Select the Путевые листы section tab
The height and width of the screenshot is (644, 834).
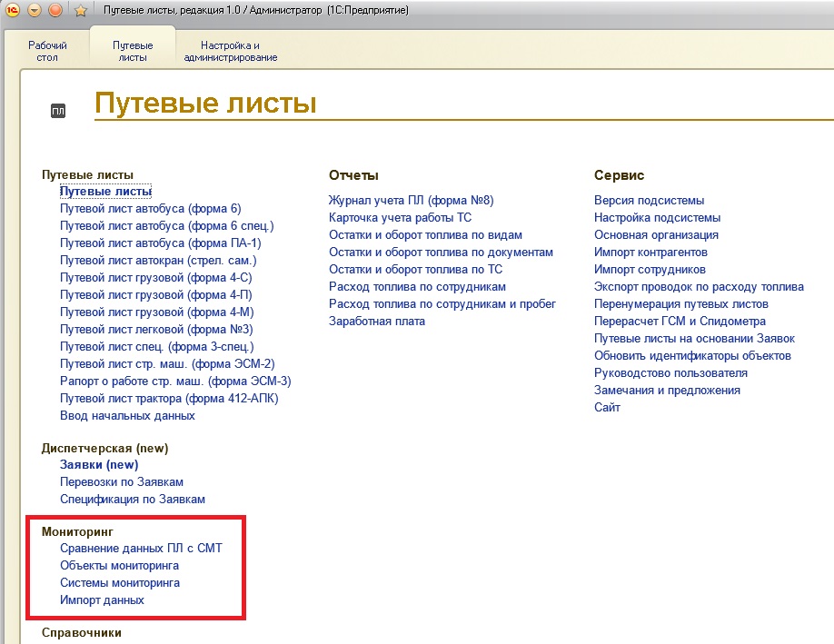click(x=133, y=51)
